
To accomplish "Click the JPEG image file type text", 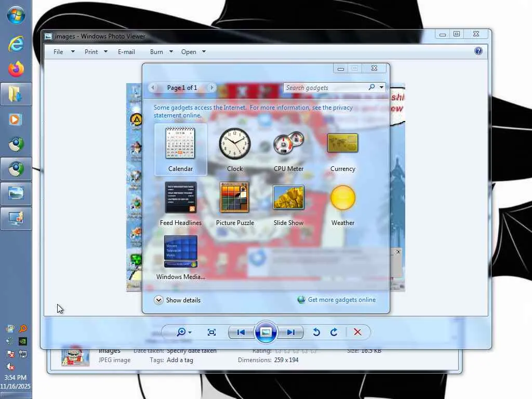I will click(x=114, y=360).
